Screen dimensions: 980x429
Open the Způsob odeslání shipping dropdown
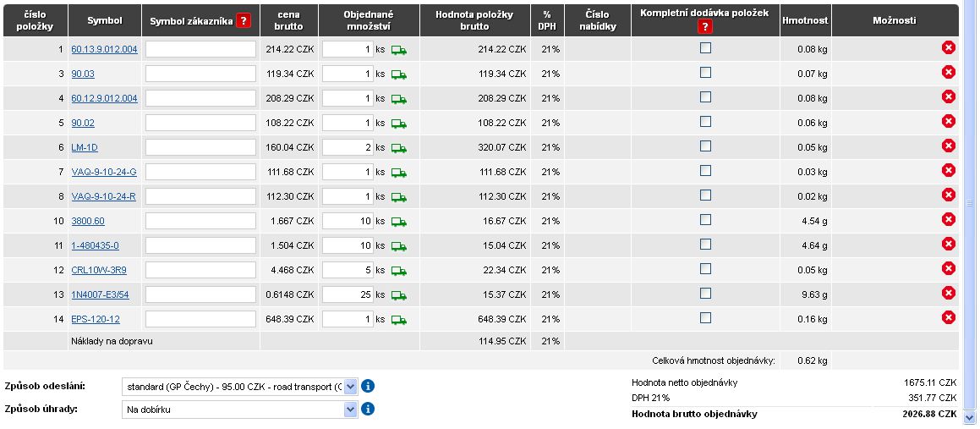pyautogui.click(x=351, y=387)
